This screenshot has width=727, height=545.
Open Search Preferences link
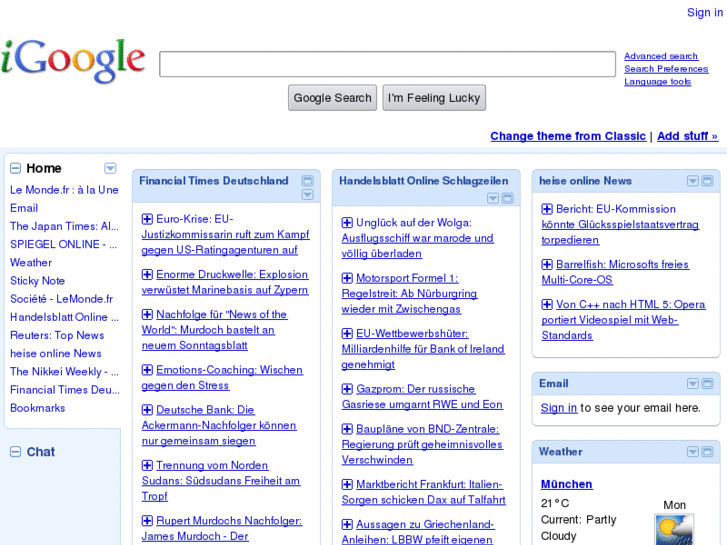click(x=666, y=69)
